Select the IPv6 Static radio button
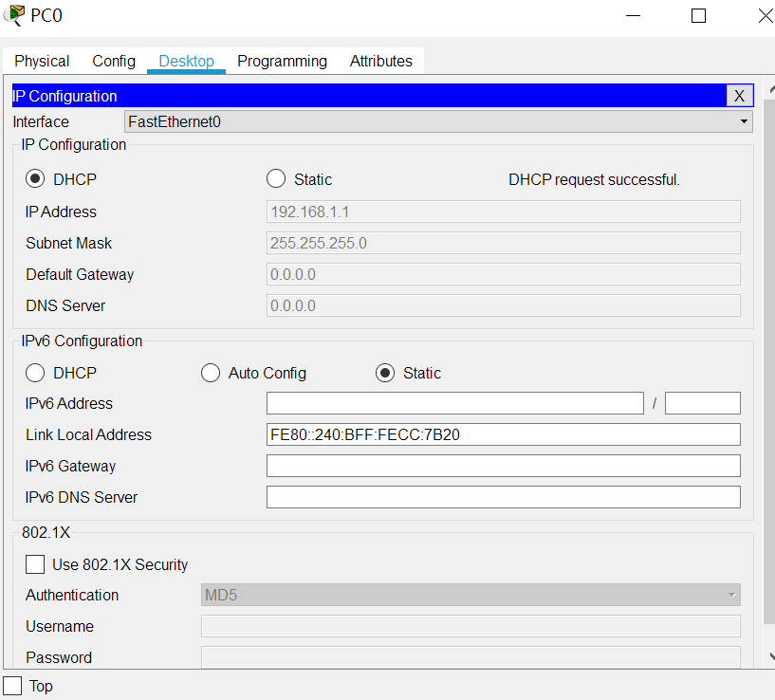The image size is (775, 700). [385, 373]
